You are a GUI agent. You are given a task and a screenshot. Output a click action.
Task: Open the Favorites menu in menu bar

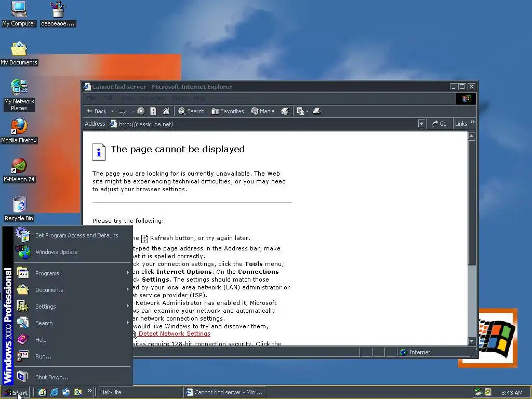point(152,98)
